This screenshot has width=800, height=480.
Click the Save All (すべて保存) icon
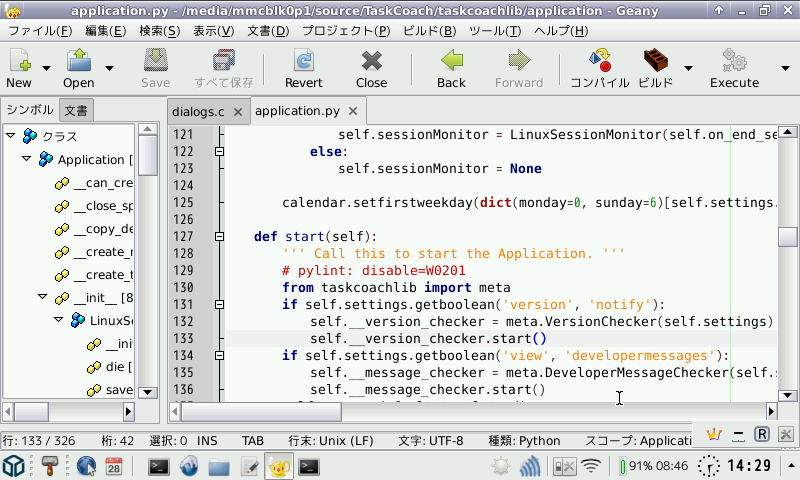224,60
